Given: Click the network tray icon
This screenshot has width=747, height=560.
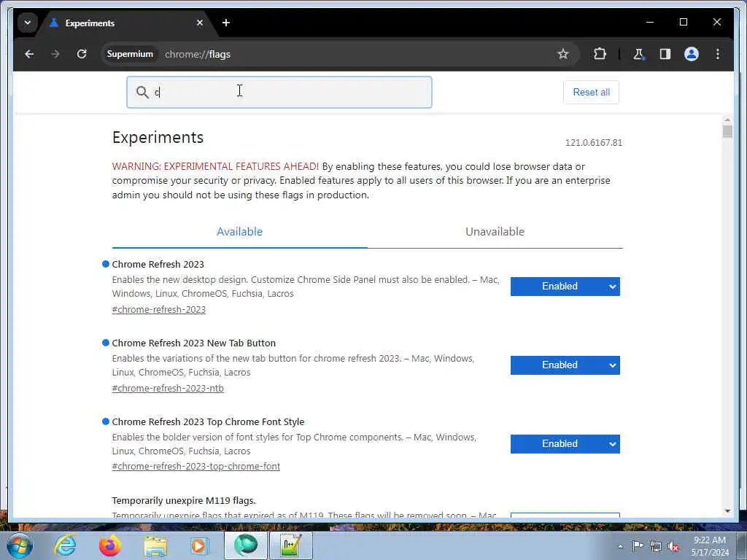Looking at the screenshot, I should pyautogui.click(x=656, y=546).
